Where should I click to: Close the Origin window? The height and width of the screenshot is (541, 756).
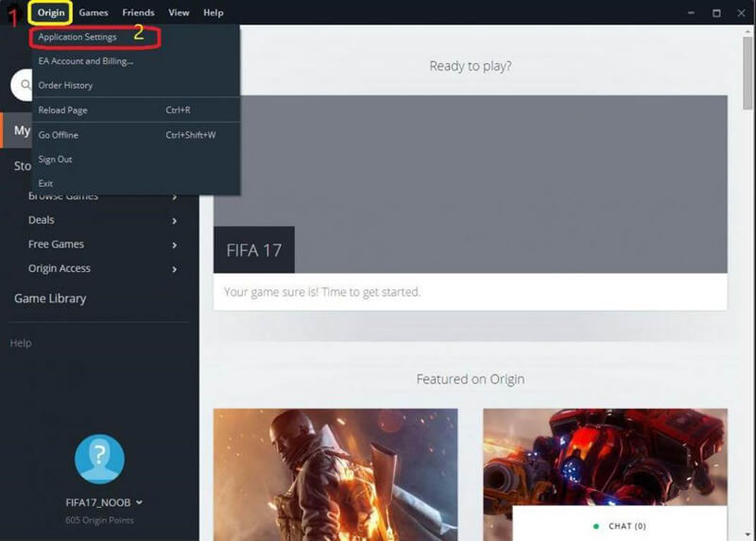point(742,13)
